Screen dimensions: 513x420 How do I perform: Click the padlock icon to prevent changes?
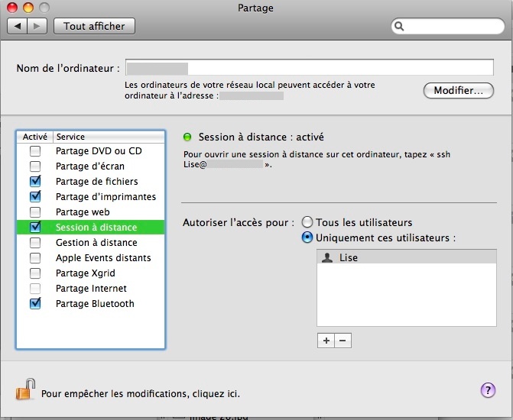[x=26, y=389]
